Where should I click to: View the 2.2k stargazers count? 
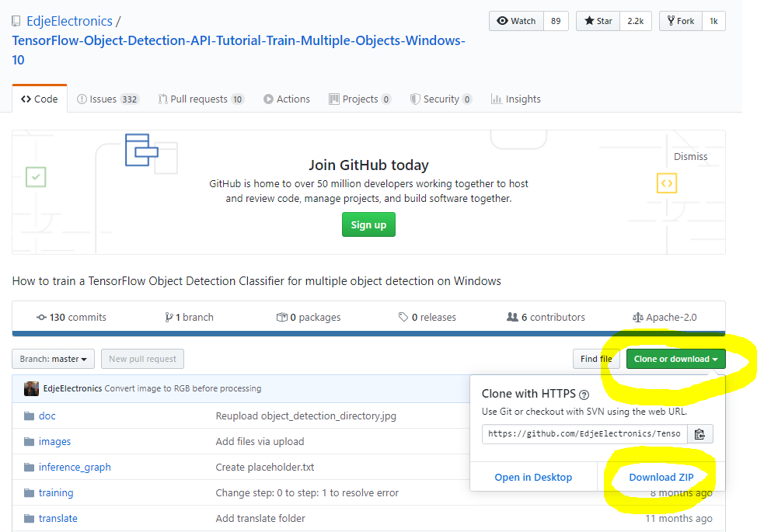tap(635, 21)
